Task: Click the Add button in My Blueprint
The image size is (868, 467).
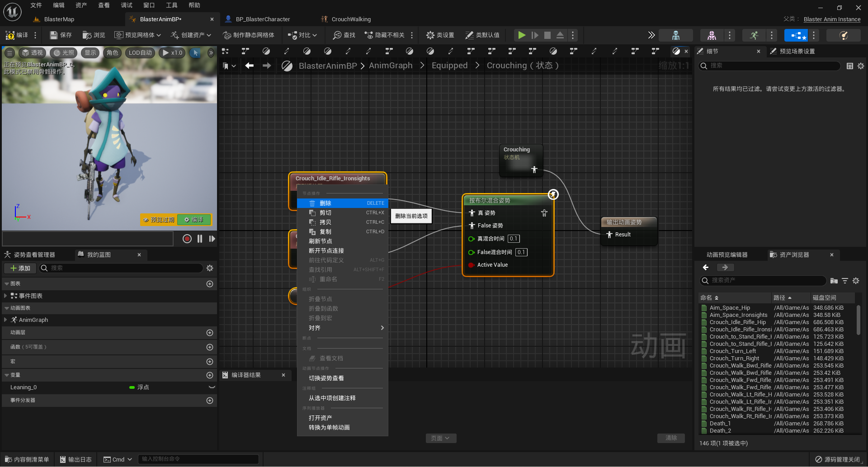Action: 20,268
